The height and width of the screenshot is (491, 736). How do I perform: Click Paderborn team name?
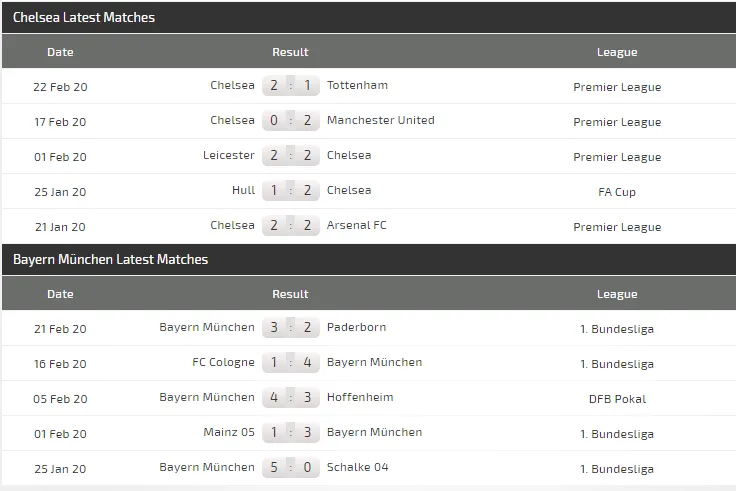(356, 328)
